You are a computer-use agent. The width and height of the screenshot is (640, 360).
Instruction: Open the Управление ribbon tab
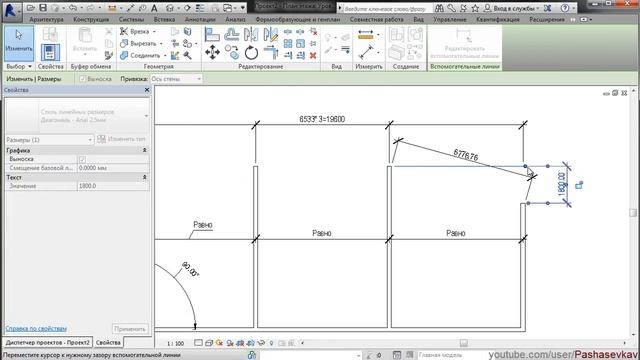pyautogui.click(x=450, y=19)
